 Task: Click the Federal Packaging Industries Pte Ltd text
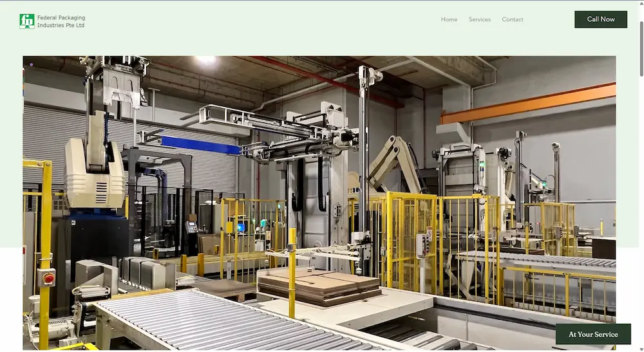pos(61,21)
